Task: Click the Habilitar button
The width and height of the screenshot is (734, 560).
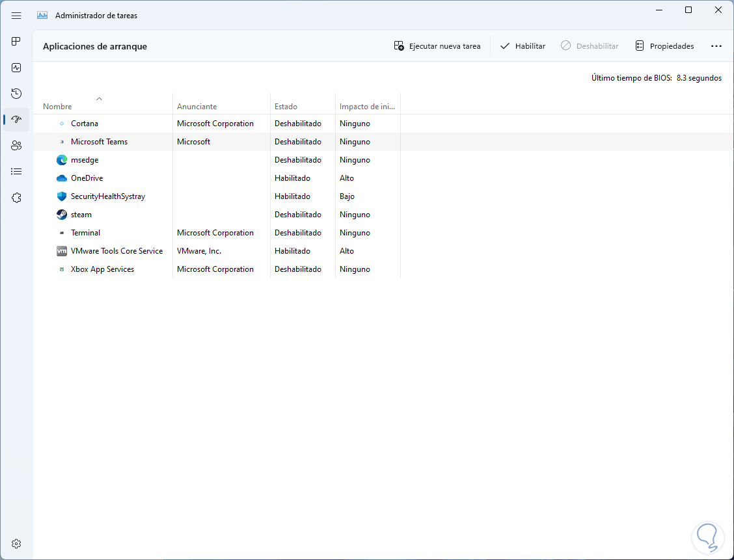Action: tap(523, 46)
